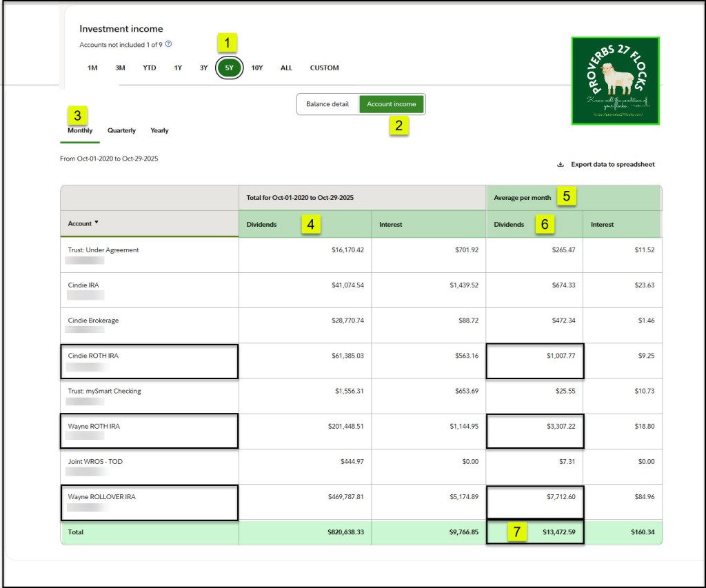Switch to the Yearly tab
The image size is (706, 588).
(159, 130)
